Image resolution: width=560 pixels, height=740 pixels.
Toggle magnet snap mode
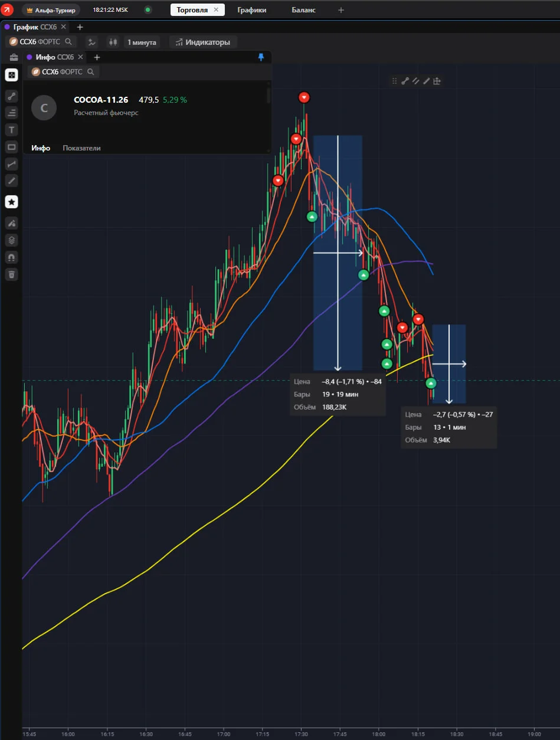12,257
